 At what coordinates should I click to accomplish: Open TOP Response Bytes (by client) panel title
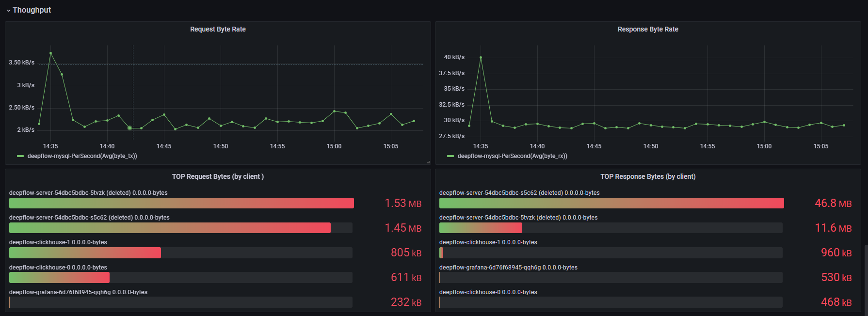(648, 176)
